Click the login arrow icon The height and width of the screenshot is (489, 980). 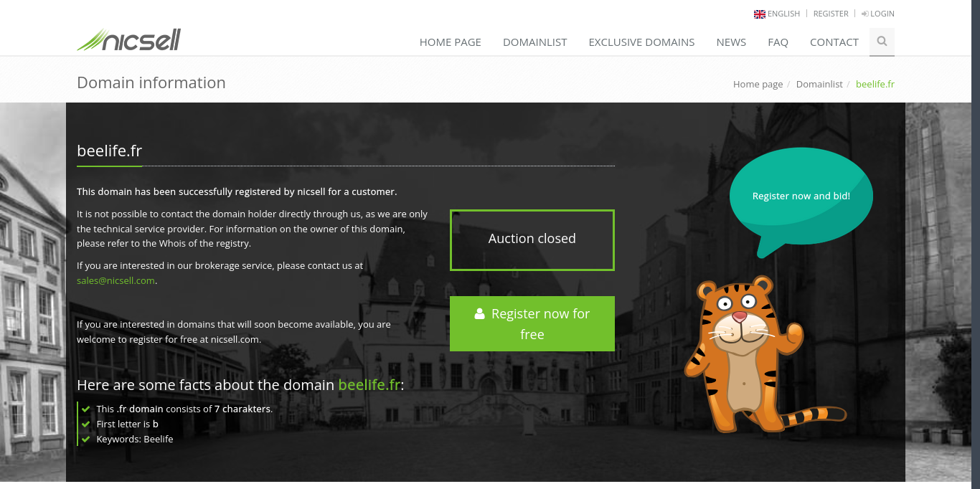[865, 14]
